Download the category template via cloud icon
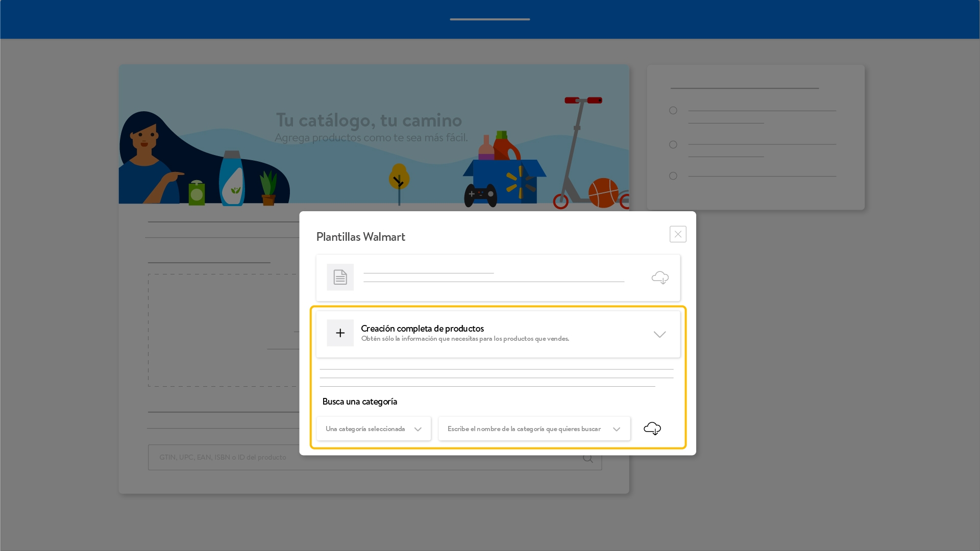 coord(652,429)
